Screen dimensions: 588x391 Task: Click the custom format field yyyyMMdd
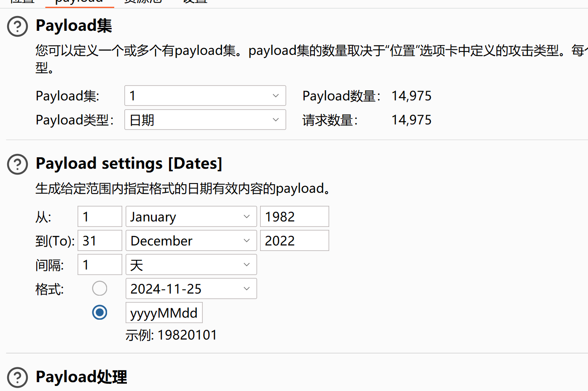point(164,313)
